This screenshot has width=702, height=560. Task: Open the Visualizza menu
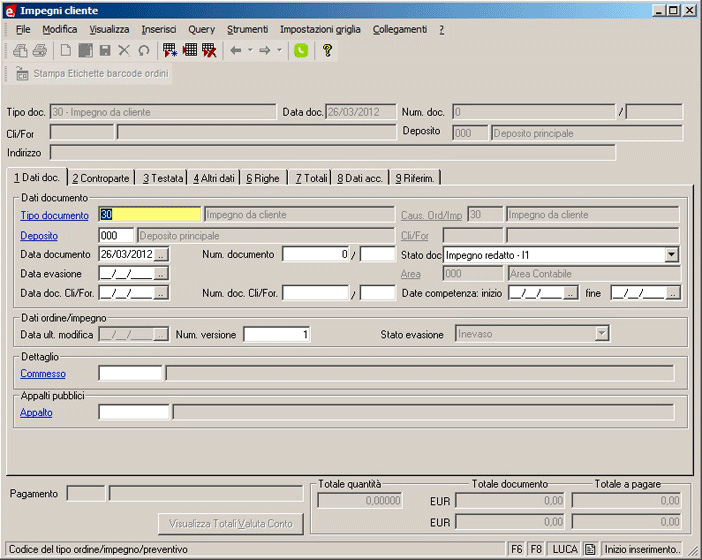coord(109,30)
